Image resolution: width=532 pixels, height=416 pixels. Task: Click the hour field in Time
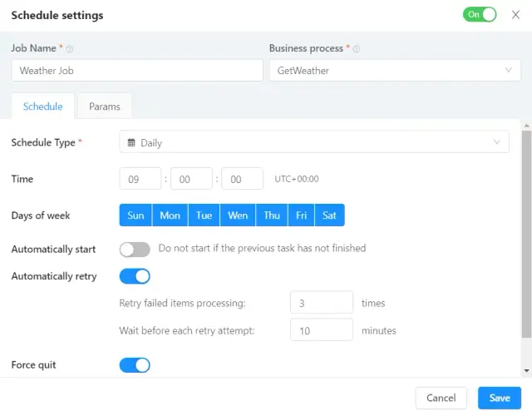pyautogui.click(x=140, y=179)
